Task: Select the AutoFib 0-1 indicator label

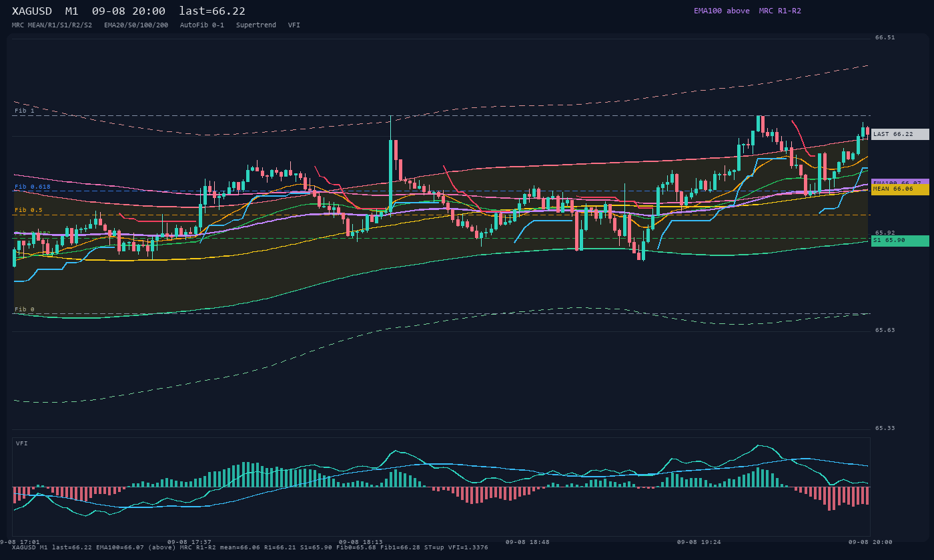Action: (x=202, y=25)
